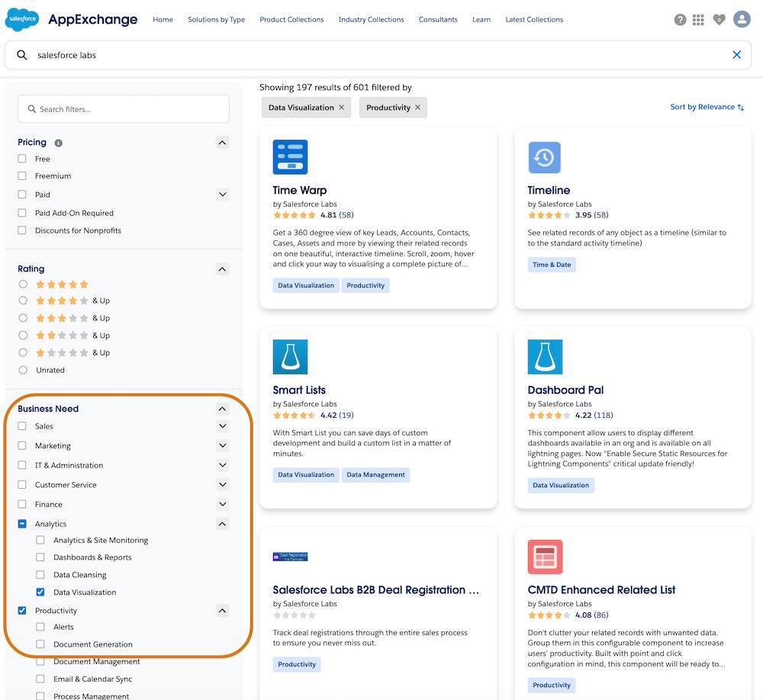Check the Dashboards & Reports checkbox

click(40, 557)
